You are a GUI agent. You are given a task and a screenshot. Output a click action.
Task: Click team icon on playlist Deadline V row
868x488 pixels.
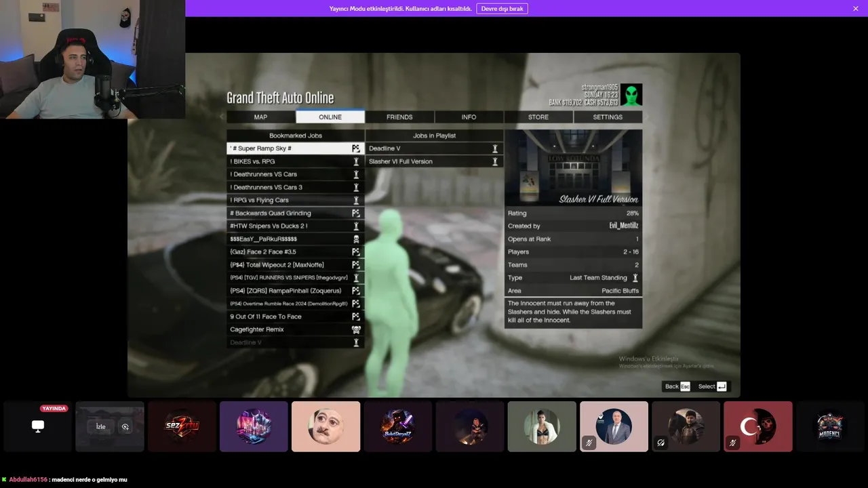(495, 148)
